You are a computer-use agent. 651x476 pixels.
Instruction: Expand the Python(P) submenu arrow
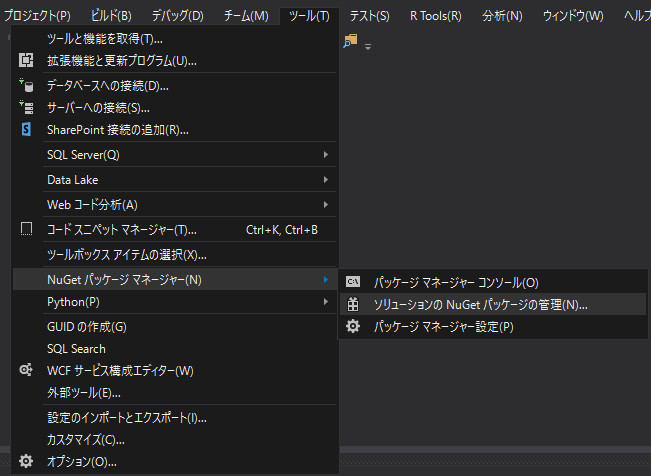point(326,302)
